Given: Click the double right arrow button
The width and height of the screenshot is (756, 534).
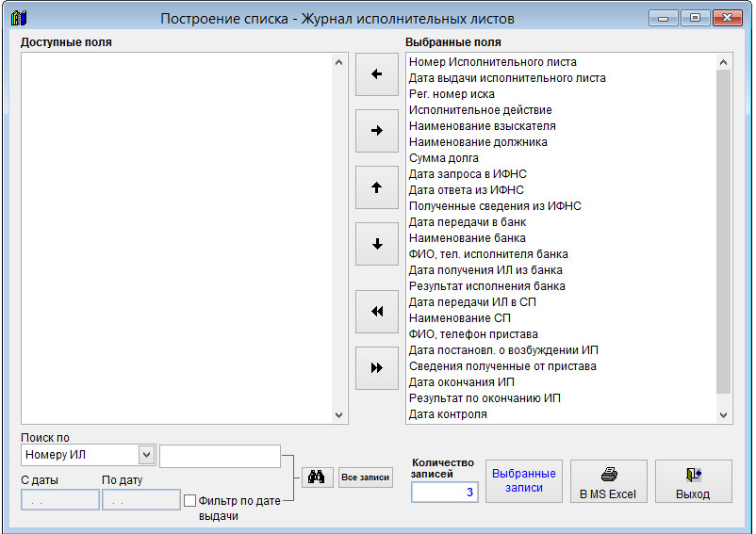Looking at the screenshot, I should (376, 368).
